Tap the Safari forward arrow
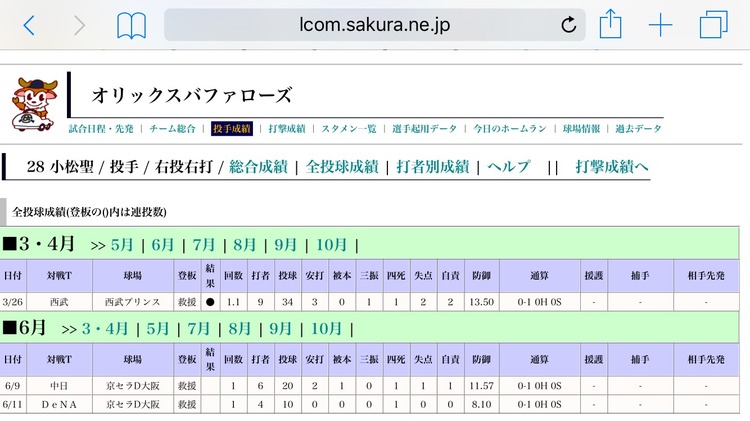The image size is (750, 422). click(79, 25)
